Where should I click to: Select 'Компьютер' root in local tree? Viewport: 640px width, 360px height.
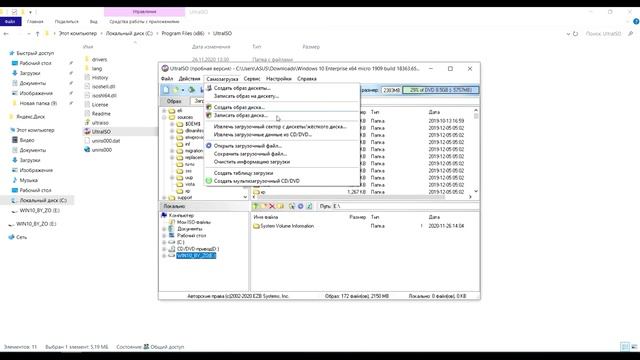click(181, 215)
